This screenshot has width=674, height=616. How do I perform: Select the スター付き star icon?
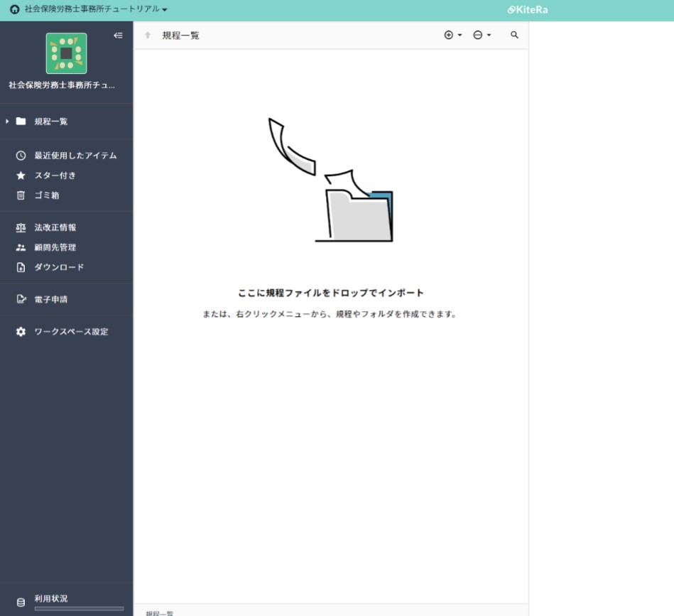pyautogui.click(x=21, y=175)
